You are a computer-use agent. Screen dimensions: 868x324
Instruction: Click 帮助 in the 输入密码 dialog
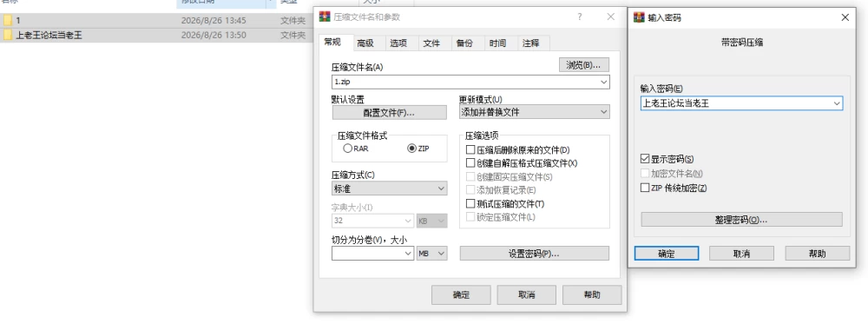pos(817,254)
